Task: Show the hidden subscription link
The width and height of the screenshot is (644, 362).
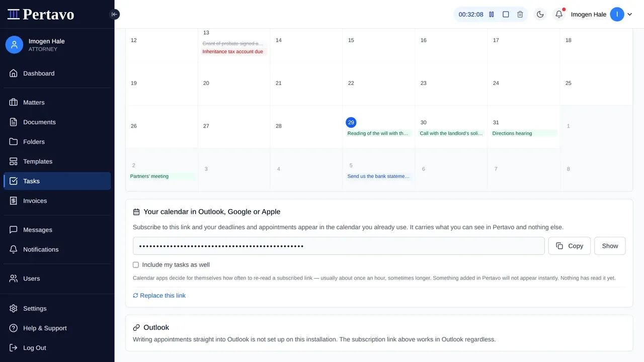Action: pos(610,246)
